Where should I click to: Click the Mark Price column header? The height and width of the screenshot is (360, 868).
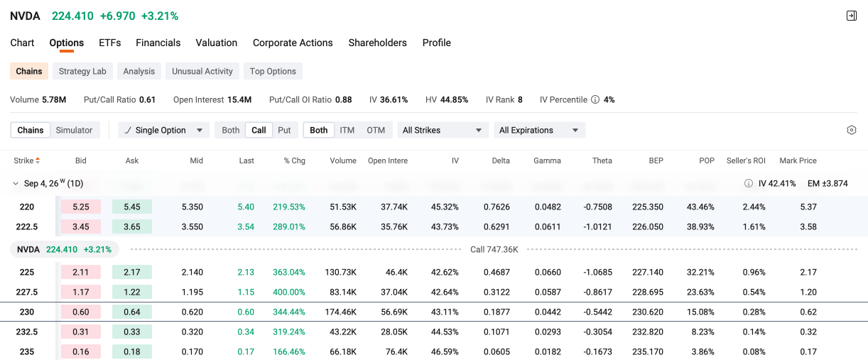point(798,160)
